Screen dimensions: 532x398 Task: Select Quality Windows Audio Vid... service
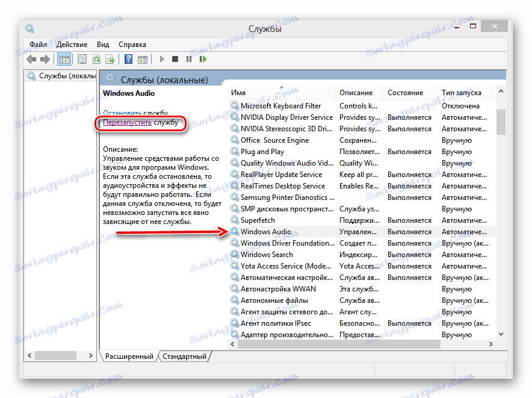361,163
